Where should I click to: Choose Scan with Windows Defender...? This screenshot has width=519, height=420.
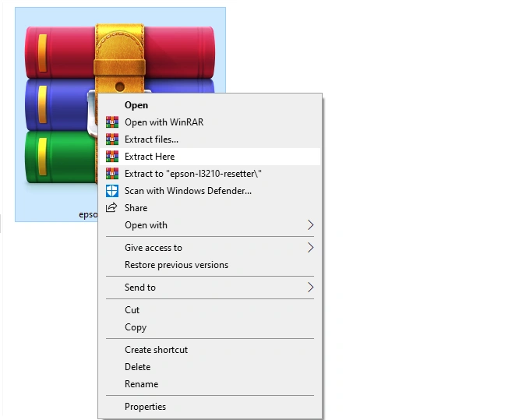[210, 191]
